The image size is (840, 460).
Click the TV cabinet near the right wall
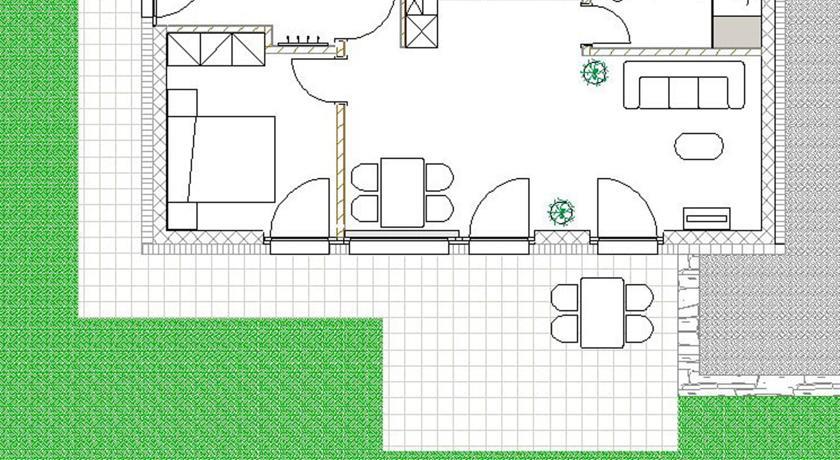[707, 217]
